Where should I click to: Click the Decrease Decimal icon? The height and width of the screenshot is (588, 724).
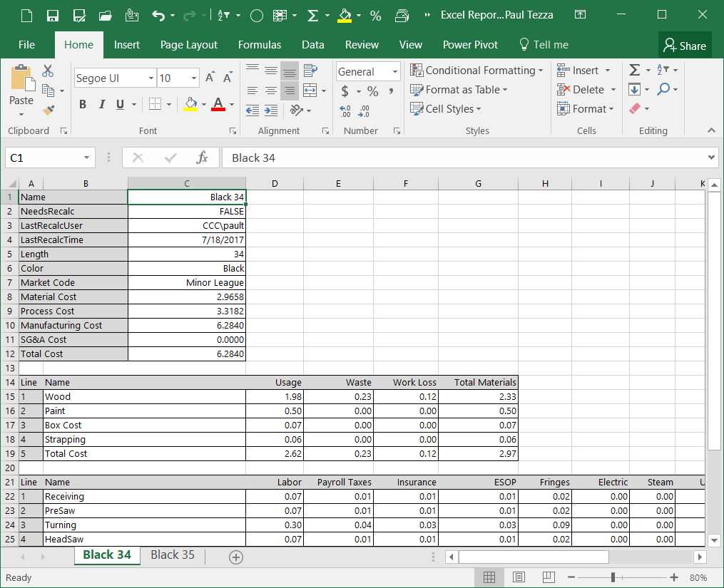(x=363, y=110)
